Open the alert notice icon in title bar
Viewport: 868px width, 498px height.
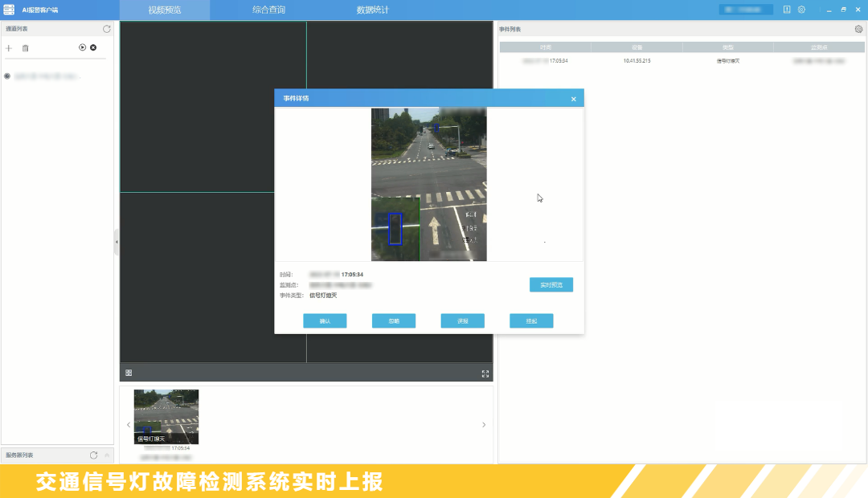point(787,10)
